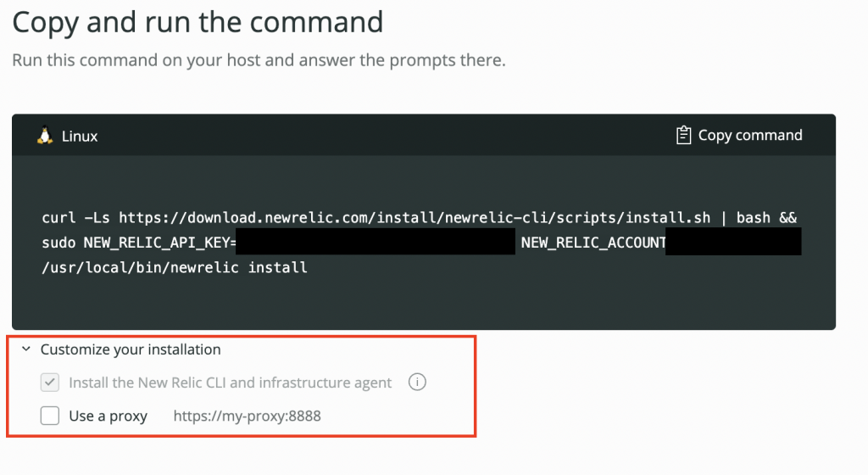Image resolution: width=868 pixels, height=475 pixels.
Task: Click the download.newrelic.com URL in the command
Action: (414, 218)
